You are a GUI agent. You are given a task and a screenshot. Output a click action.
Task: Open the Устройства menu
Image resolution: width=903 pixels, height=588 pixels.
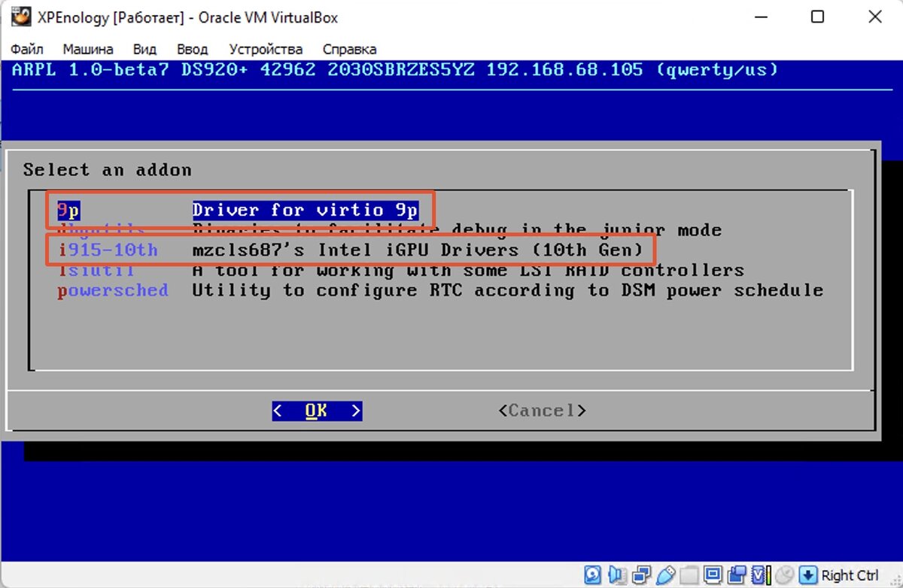click(266, 50)
